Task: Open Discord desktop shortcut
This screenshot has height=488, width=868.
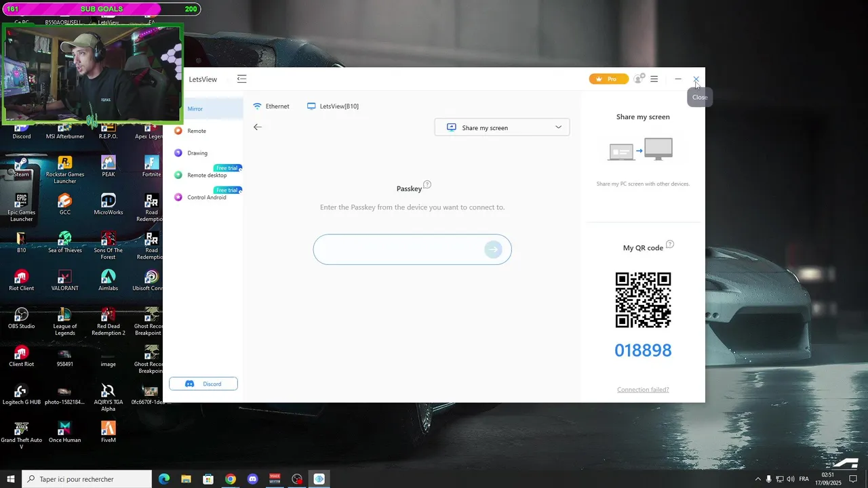Action: (x=22, y=130)
